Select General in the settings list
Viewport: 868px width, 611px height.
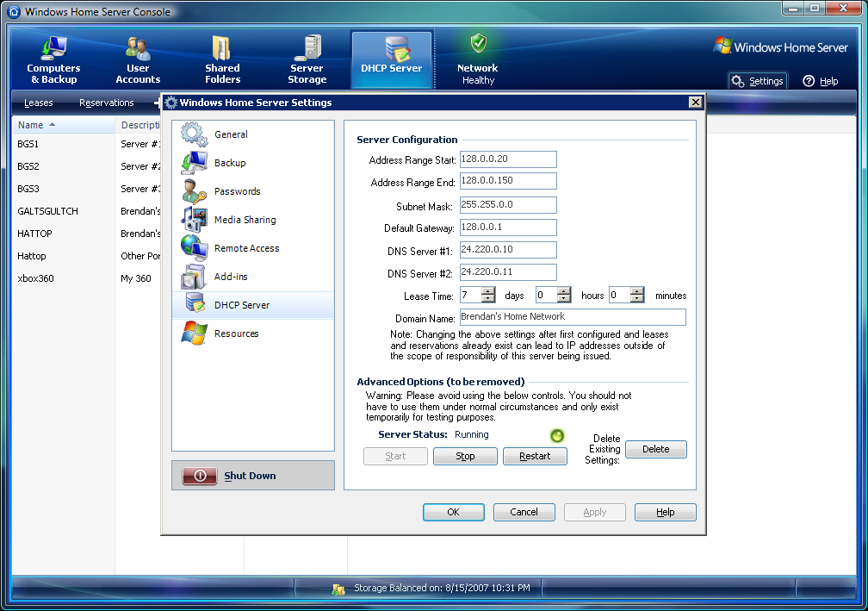[253, 134]
